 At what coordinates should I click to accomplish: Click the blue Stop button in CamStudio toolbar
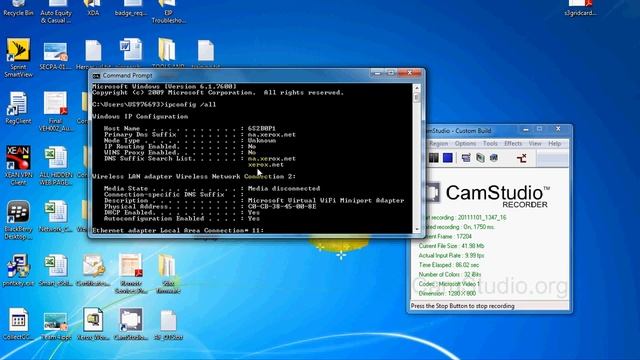point(448,158)
